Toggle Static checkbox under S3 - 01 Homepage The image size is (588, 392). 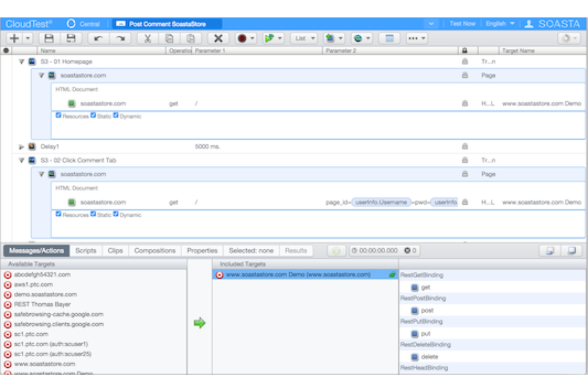coord(93,115)
